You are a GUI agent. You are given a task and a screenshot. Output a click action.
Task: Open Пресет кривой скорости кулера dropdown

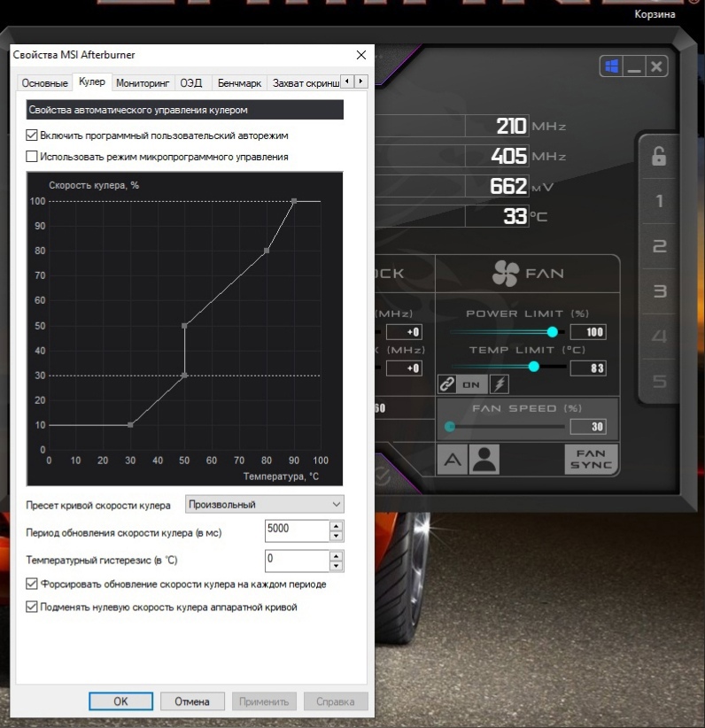click(x=264, y=504)
